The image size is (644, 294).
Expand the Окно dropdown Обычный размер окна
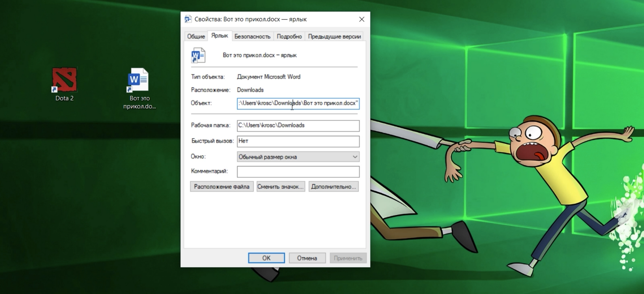coord(298,157)
